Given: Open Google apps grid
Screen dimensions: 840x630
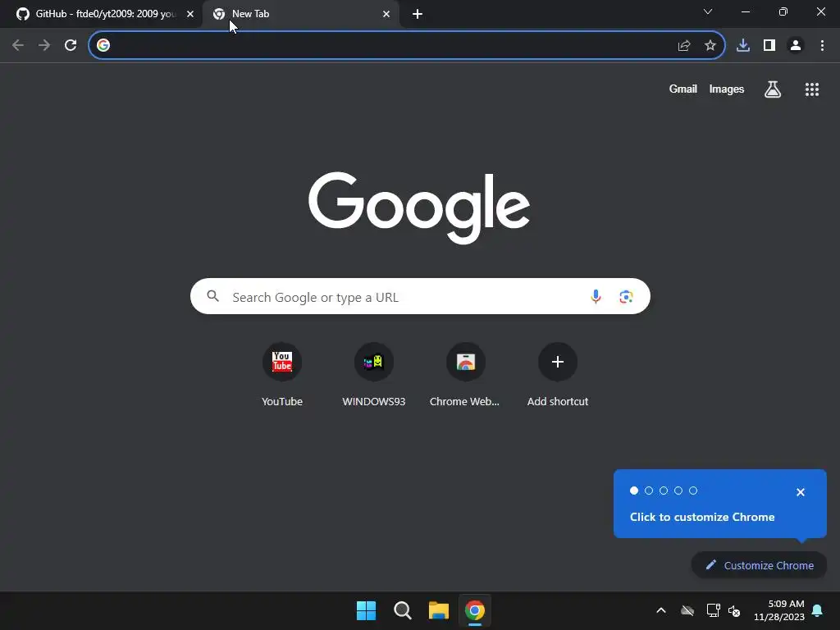Looking at the screenshot, I should click(812, 89).
